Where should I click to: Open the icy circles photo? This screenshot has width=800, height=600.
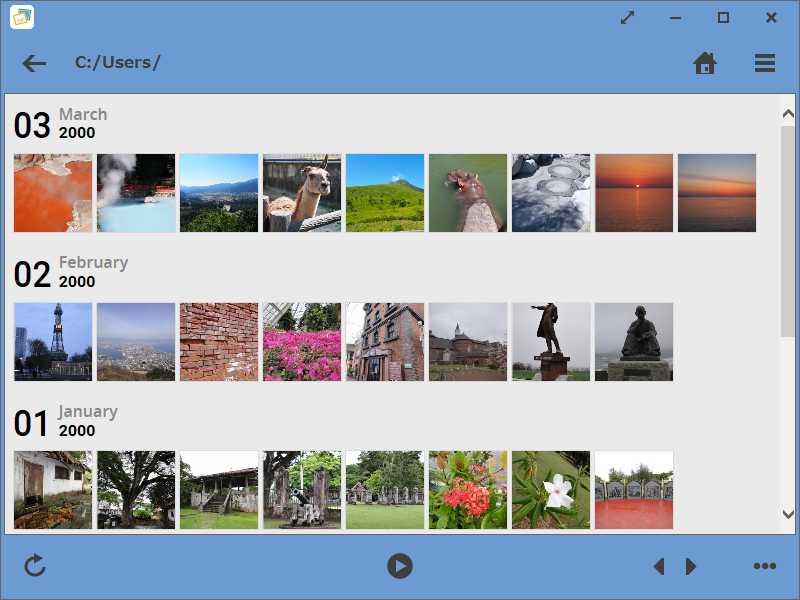click(551, 193)
